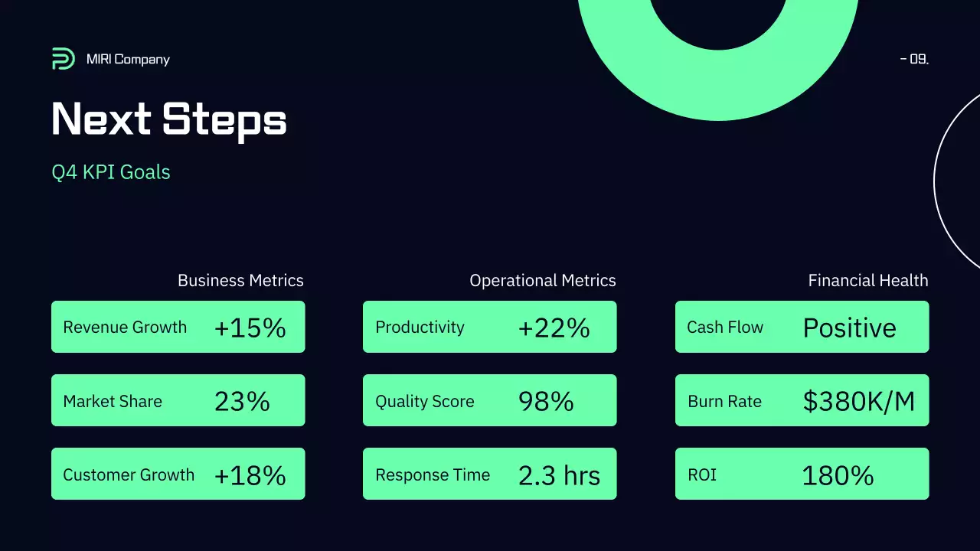The image size is (980, 551).
Task: Click the MIRI Company logo icon
Action: click(x=63, y=59)
